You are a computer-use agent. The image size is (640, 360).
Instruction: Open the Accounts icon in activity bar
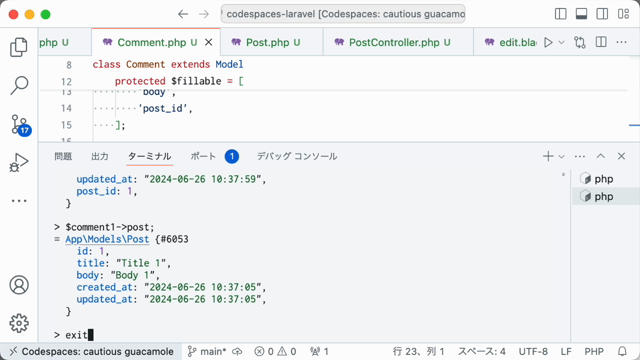click(x=19, y=285)
